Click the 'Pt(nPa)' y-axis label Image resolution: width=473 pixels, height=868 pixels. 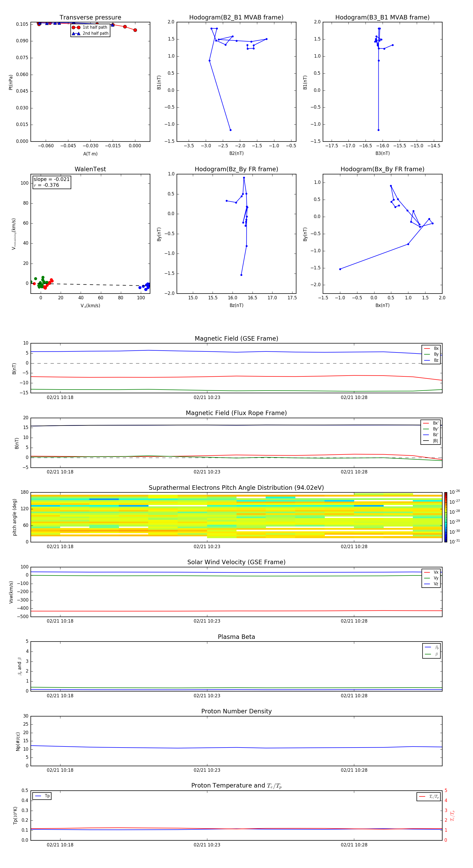[x=11, y=82]
